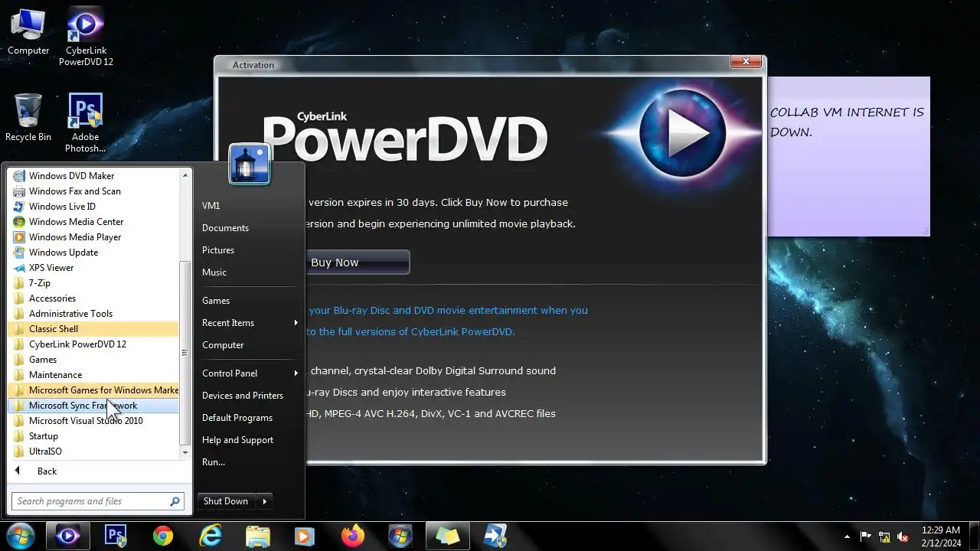Open Music from Start menu

point(249,272)
